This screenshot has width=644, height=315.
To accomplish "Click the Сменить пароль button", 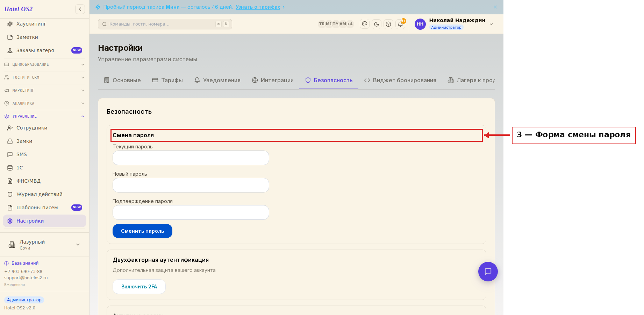I will pyautogui.click(x=142, y=231).
